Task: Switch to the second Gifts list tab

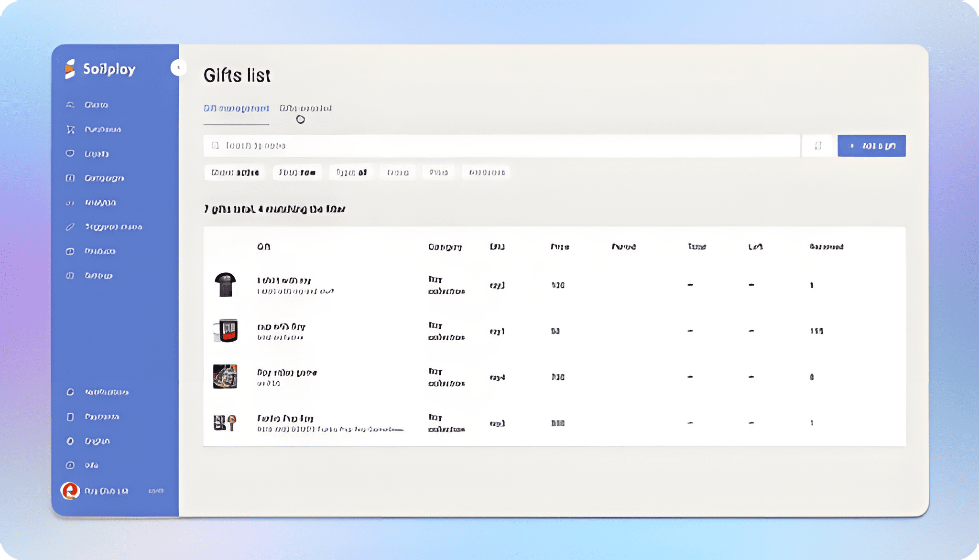Action: click(x=305, y=108)
